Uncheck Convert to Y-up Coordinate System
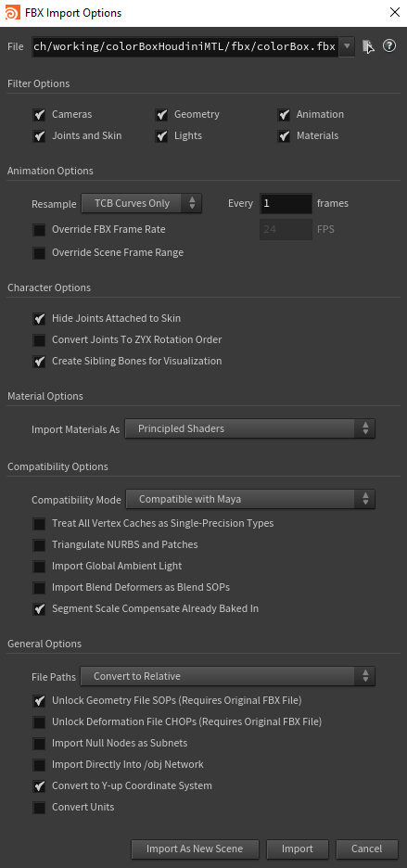407x868 pixels. 39,786
